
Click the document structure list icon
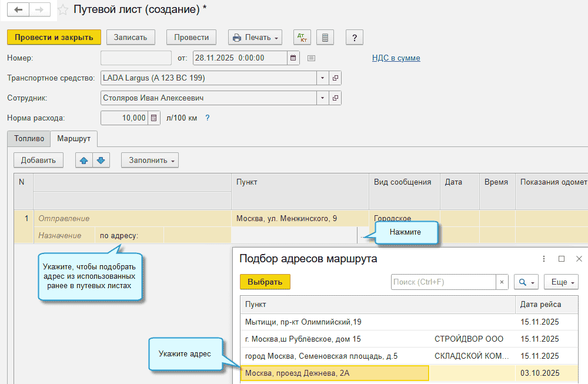pyautogui.click(x=325, y=38)
